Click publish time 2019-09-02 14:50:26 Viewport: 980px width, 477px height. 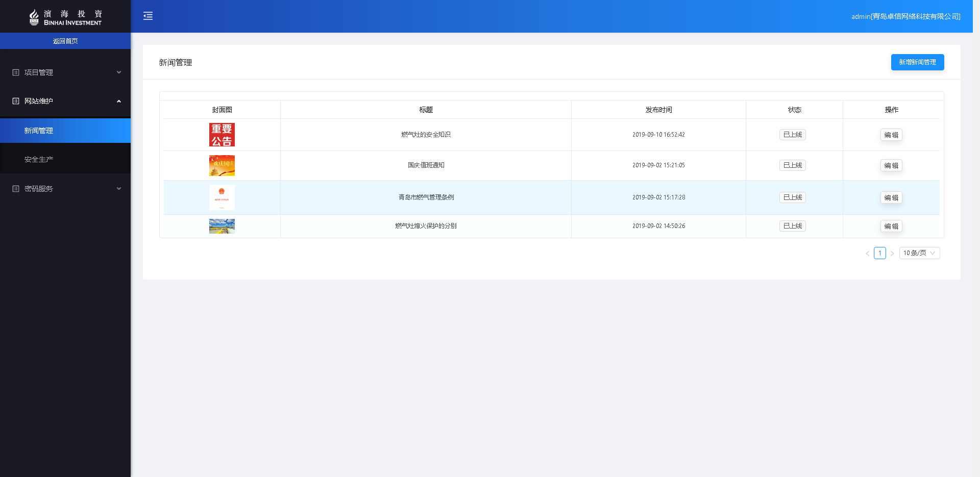point(658,226)
